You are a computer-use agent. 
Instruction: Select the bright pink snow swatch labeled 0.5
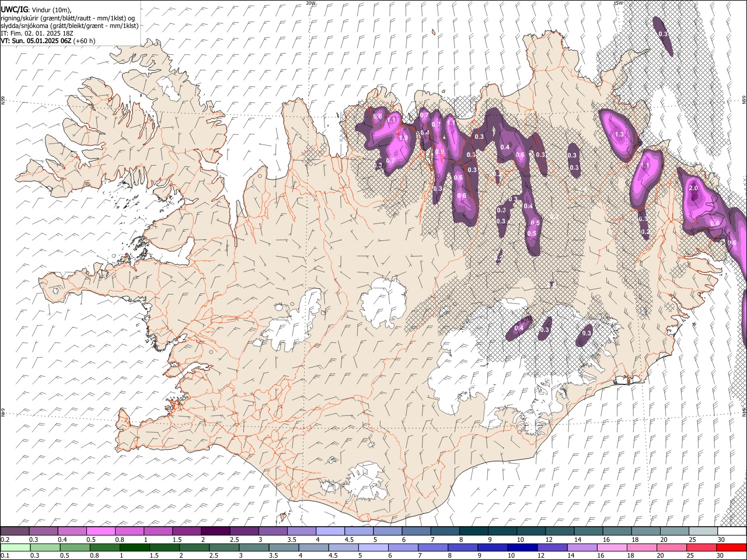click(x=100, y=531)
